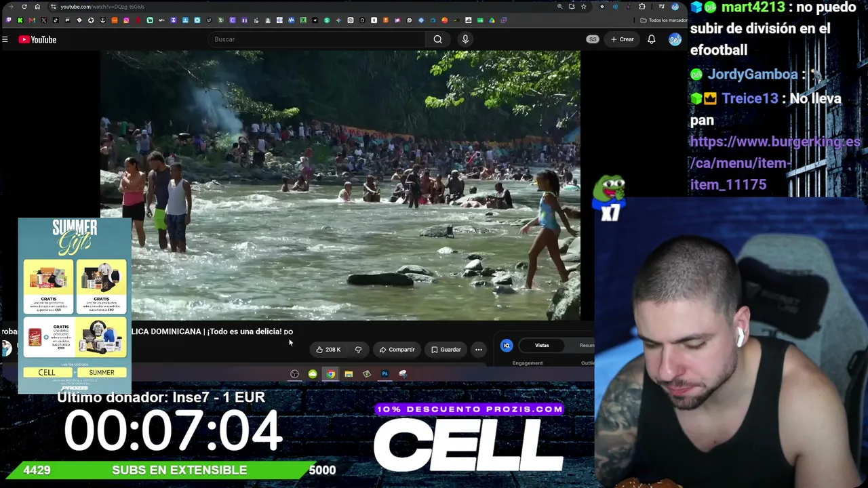The image size is (868, 488).
Task: Open Photoshop from the taskbar
Action: coord(384,374)
